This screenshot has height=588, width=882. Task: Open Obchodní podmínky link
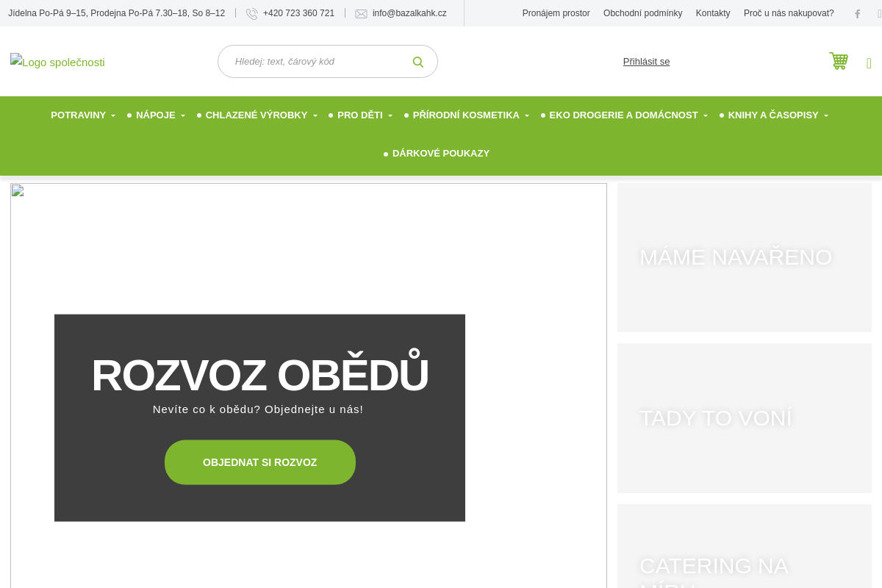click(x=643, y=13)
